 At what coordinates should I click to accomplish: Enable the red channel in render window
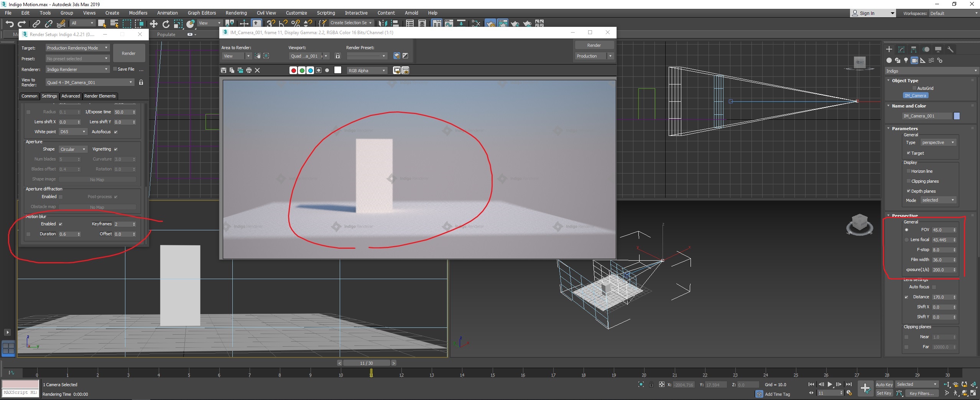coord(293,70)
